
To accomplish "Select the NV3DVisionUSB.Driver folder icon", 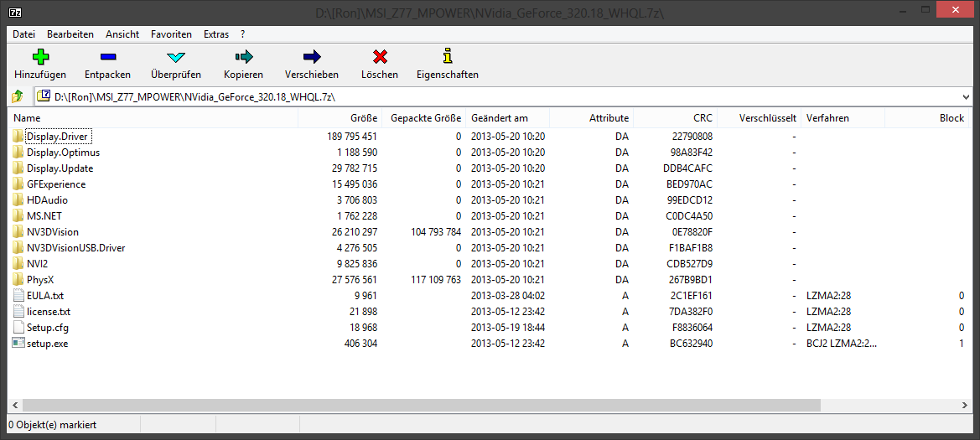I will [x=18, y=247].
